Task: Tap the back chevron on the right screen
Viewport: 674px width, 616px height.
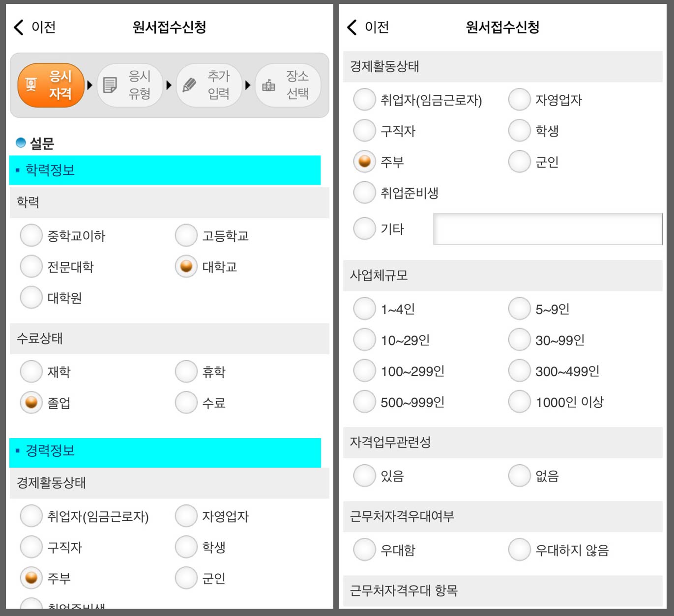Action: (x=351, y=28)
